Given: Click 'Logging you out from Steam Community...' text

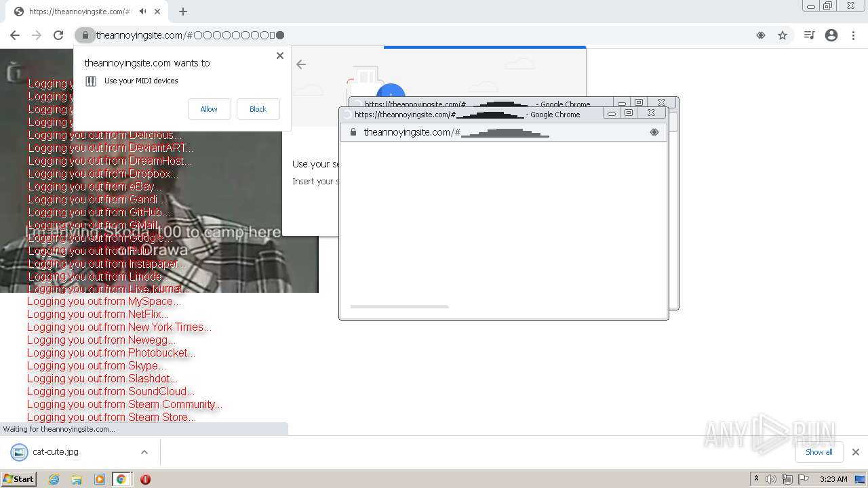Looking at the screenshot, I should 125,405.
